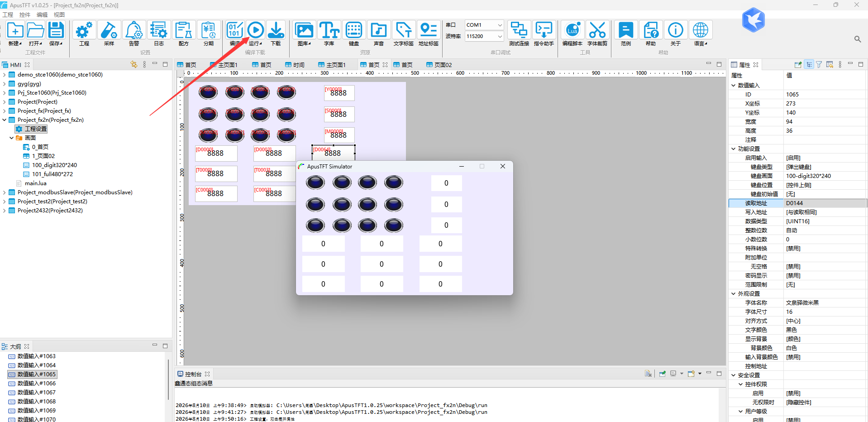Open the 控件 menu
Screen dimensions: 868x422
25,14
